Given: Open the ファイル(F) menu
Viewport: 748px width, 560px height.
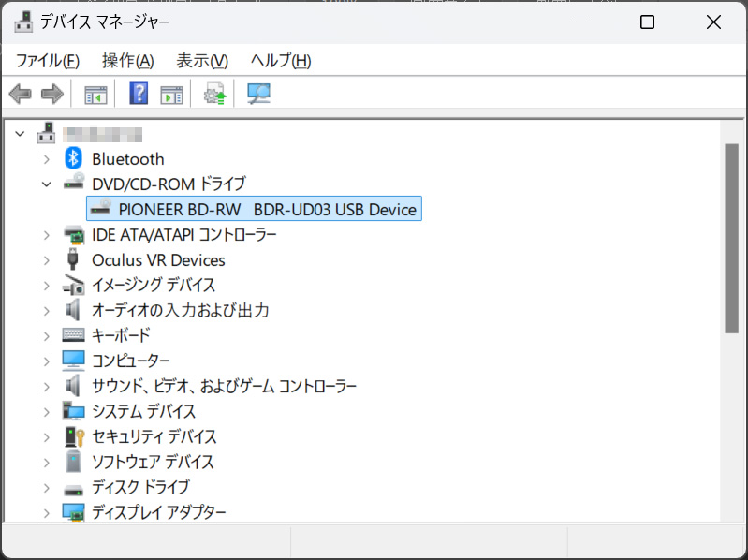Looking at the screenshot, I should tap(48, 61).
